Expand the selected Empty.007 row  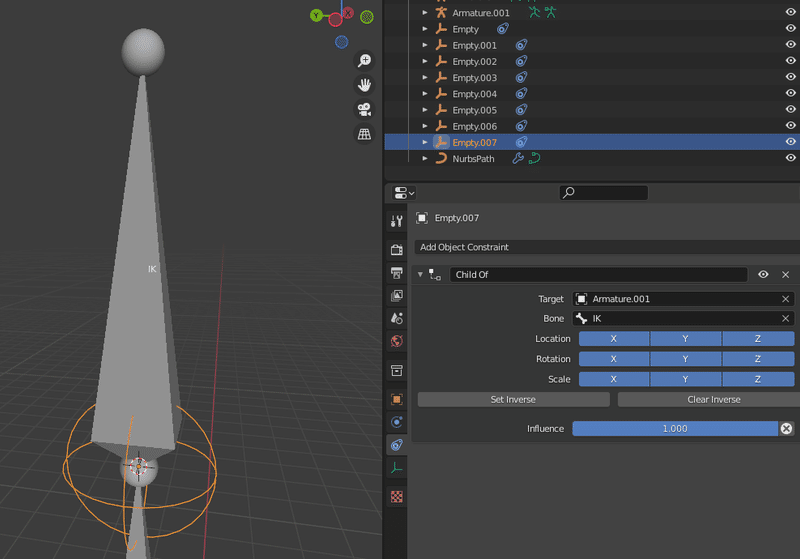tap(424, 142)
